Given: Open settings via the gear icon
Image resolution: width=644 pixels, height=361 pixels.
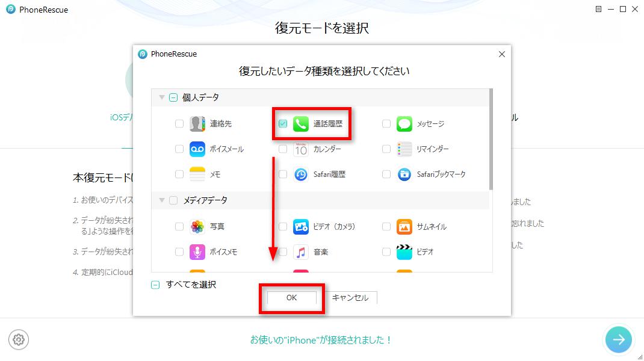Looking at the screenshot, I should coord(19,340).
